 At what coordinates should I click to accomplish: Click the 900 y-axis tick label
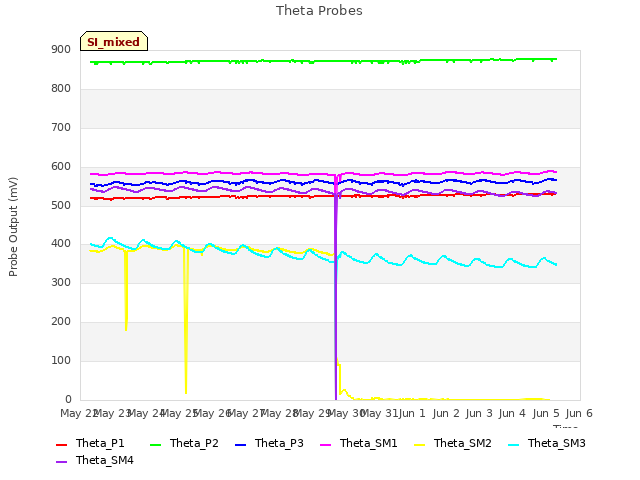tap(61, 50)
